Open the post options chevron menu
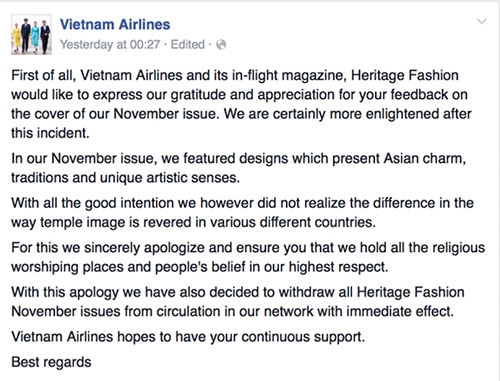 click(x=482, y=22)
